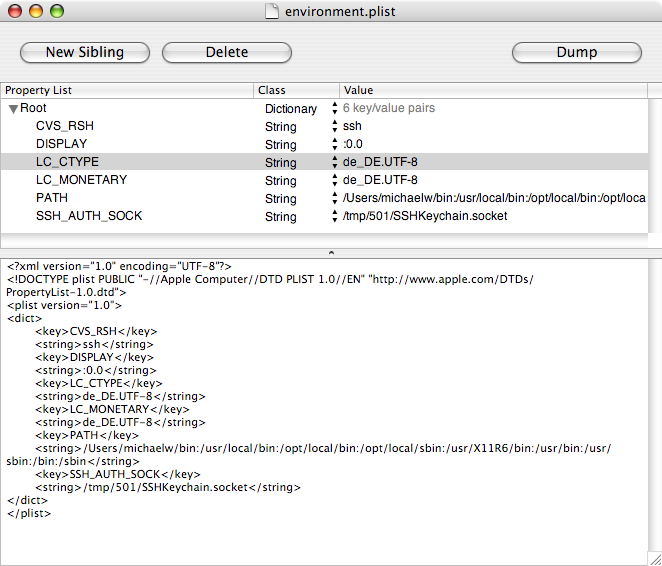Image resolution: width=662 pixels, height=566 pixels.
Task: Select the Root node label
Action: tap(33, 108)
